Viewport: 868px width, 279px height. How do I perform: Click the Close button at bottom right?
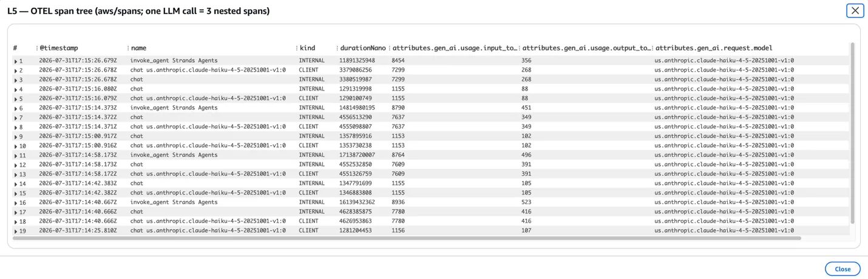842,269
